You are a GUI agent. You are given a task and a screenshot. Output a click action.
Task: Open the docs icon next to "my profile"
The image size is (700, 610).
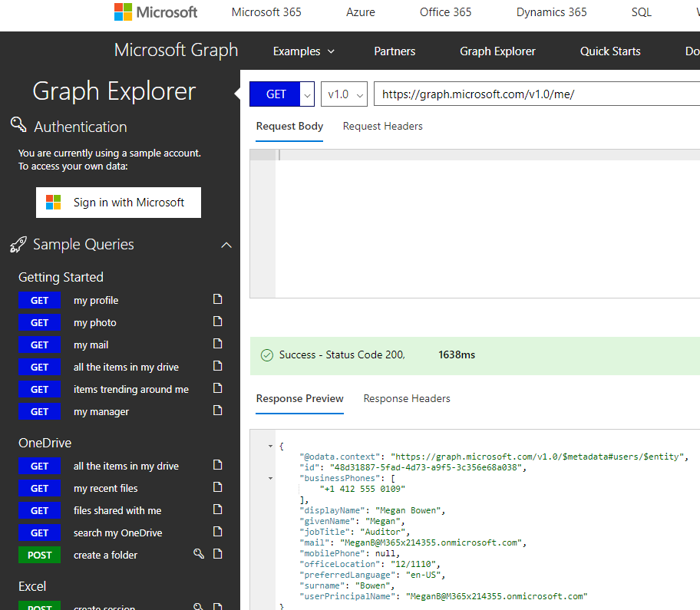(216, 300)
